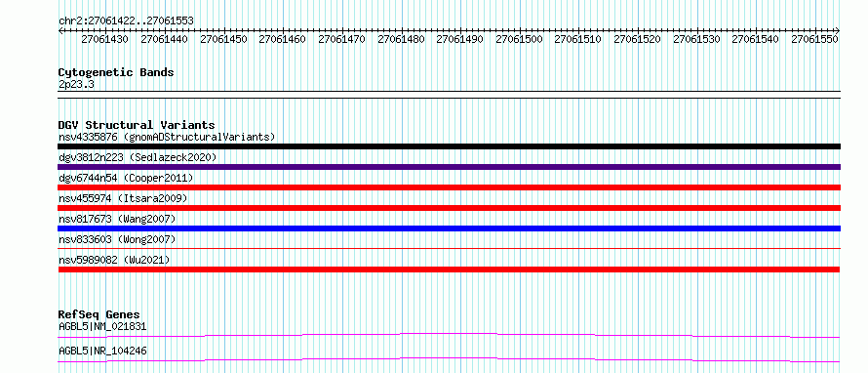868x373 pixels.
Task: Open the DGV Structural Variants track heading
Action: (x=137, y=125)
